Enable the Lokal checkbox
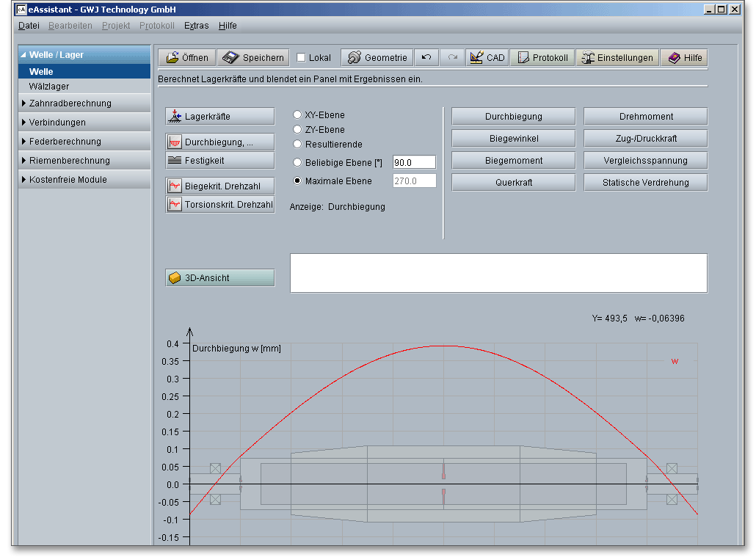This screenshot has height=557, width=756. pos(302,58)
